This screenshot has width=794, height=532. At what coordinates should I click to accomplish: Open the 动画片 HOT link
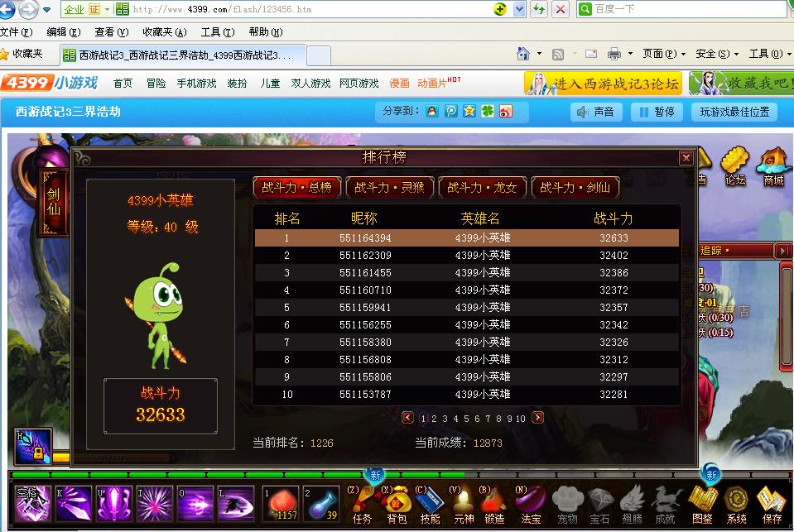pyautogui.click(x=439, y=83)
